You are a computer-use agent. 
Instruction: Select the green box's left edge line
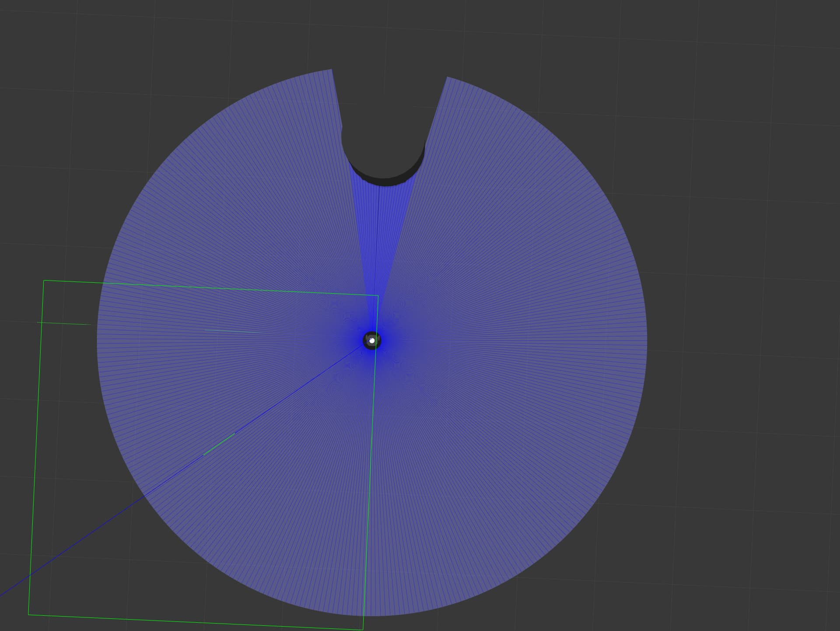36,447
